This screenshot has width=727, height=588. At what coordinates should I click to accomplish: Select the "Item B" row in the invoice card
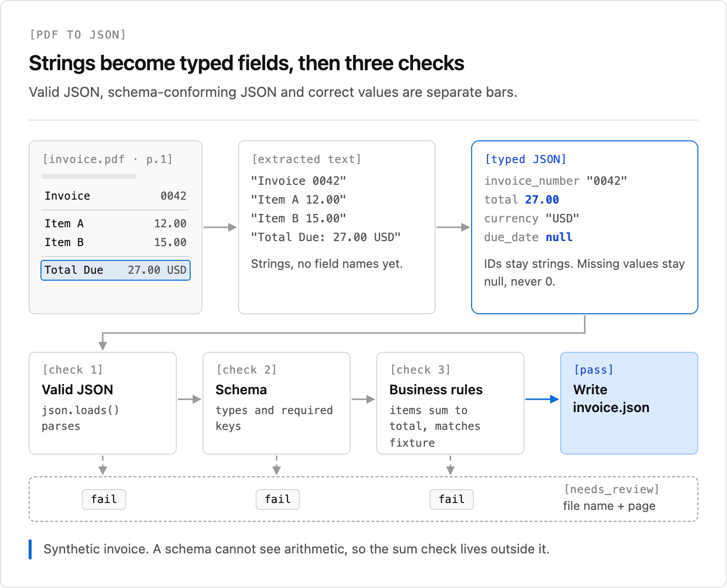[116, 242]
